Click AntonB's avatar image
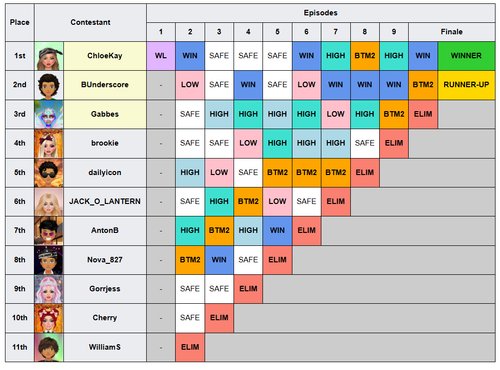500x370 pixels. tap(49, 231)
